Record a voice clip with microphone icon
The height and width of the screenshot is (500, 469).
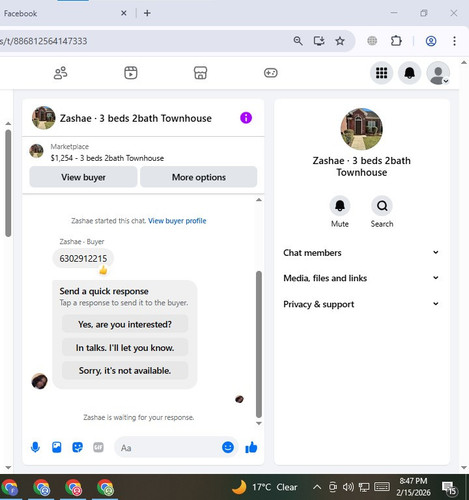pyautogui.click(x=35, y=447)
